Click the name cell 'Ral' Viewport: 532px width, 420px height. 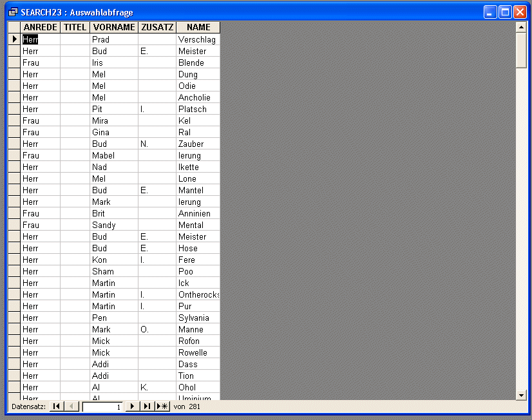(x=198, y=132)
